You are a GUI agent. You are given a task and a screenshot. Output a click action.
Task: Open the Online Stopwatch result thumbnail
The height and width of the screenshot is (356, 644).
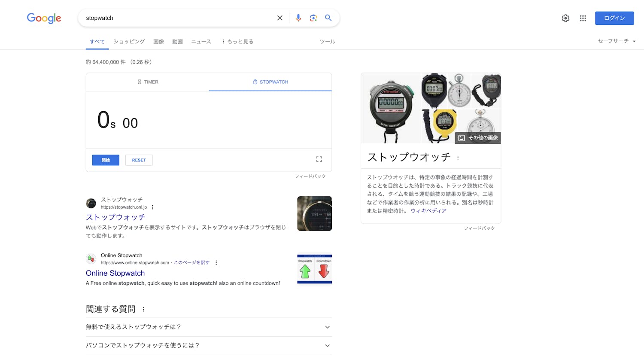314,268
